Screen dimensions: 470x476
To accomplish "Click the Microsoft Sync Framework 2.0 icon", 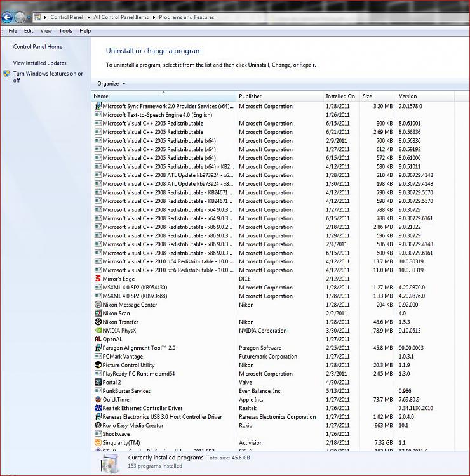I will click(x=98, y=106).
